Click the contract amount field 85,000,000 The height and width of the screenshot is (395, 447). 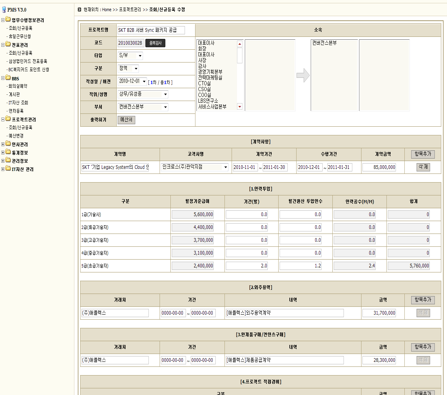click(379, 167)
